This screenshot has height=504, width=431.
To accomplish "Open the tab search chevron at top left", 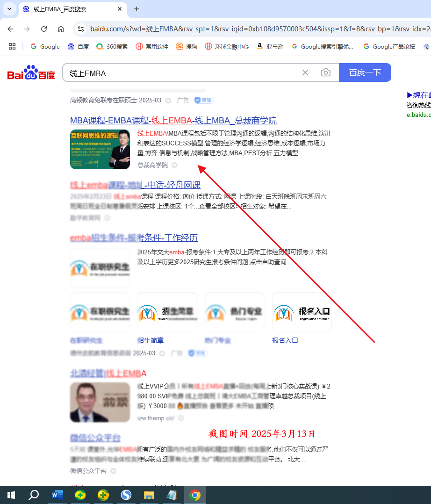I will tap(9, 9).
